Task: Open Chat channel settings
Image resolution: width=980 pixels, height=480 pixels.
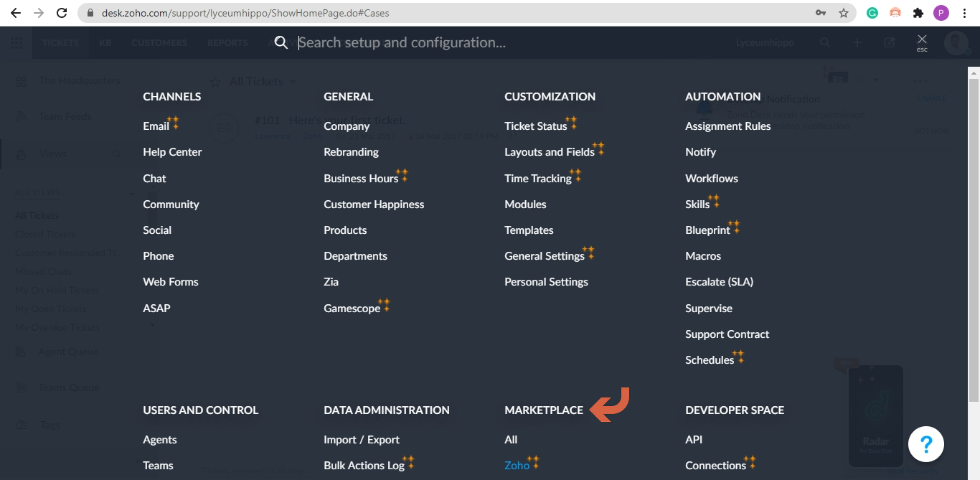Action: click(x=154, y=178)
